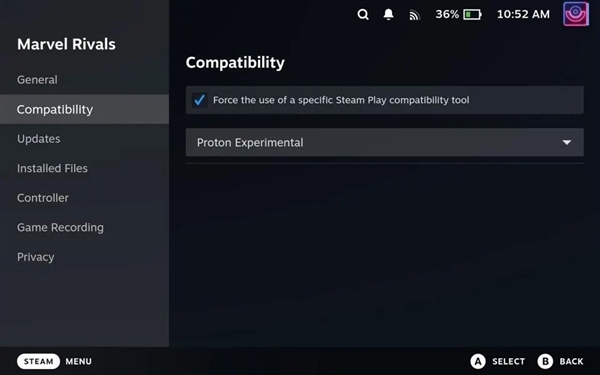Screen dimensions: 600x375
Task: Uncheck Force Steam Play compatibility tool checkbox
Action: click(199, 100)
